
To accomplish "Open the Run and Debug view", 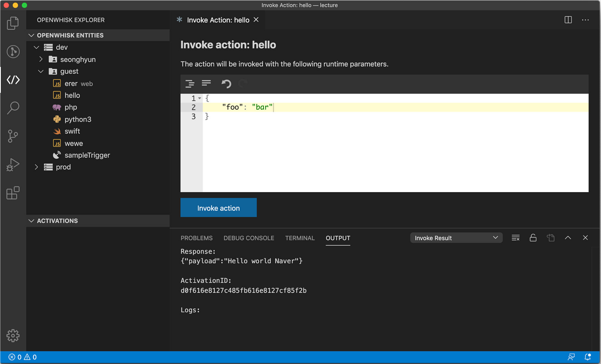I will click(13, 164).
